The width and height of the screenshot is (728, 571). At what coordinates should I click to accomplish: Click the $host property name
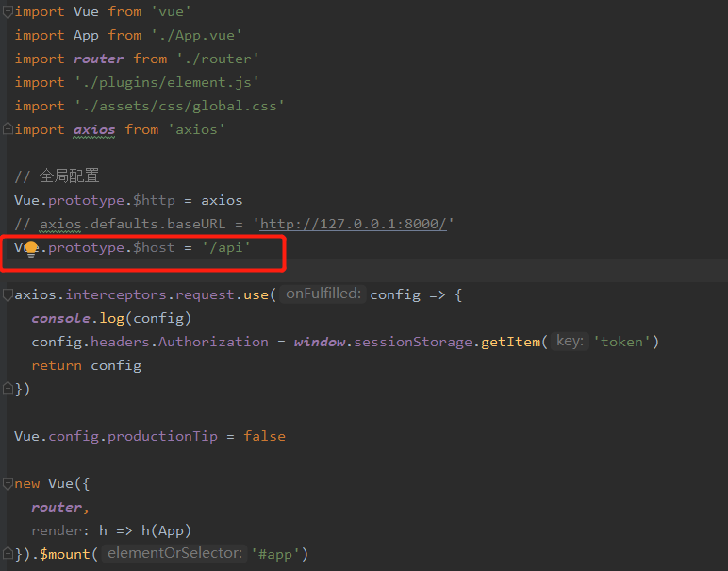[154, 247]
